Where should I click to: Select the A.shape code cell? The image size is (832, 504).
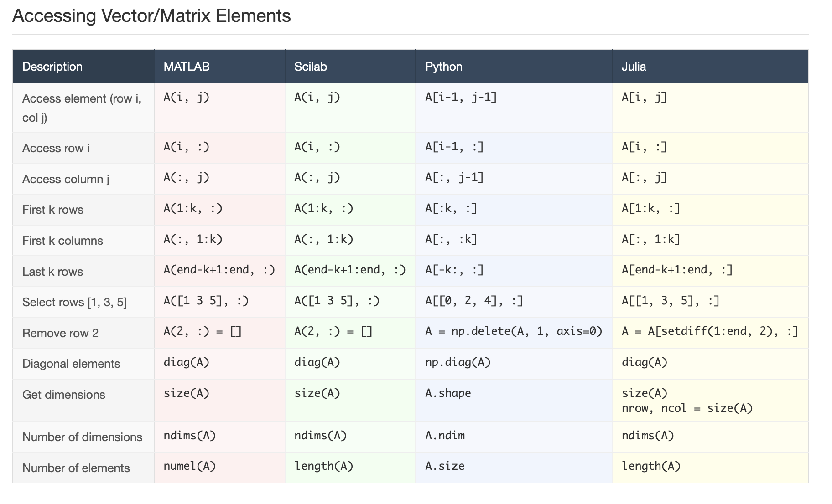click(x=448, y=393)
